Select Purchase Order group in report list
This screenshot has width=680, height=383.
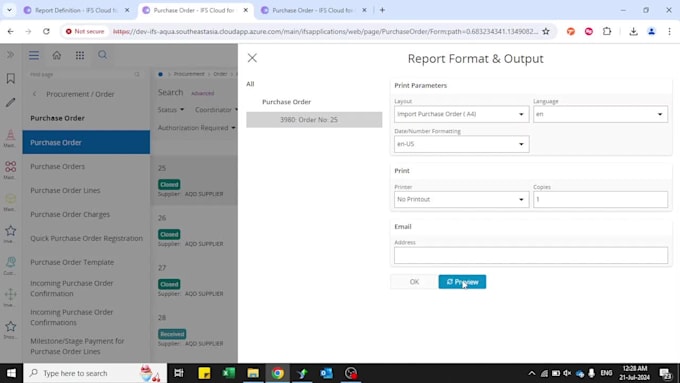tap(286, 102)
